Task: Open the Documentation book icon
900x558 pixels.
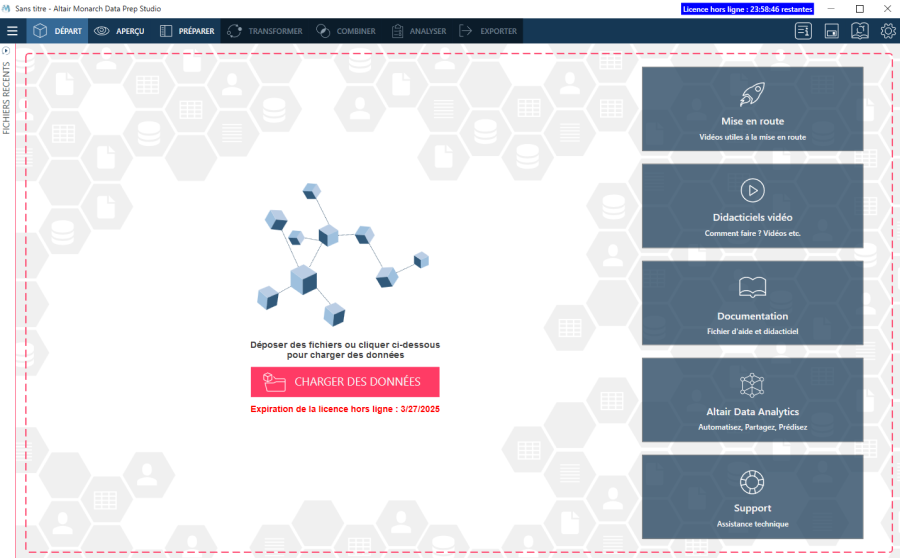Action: 752,288
